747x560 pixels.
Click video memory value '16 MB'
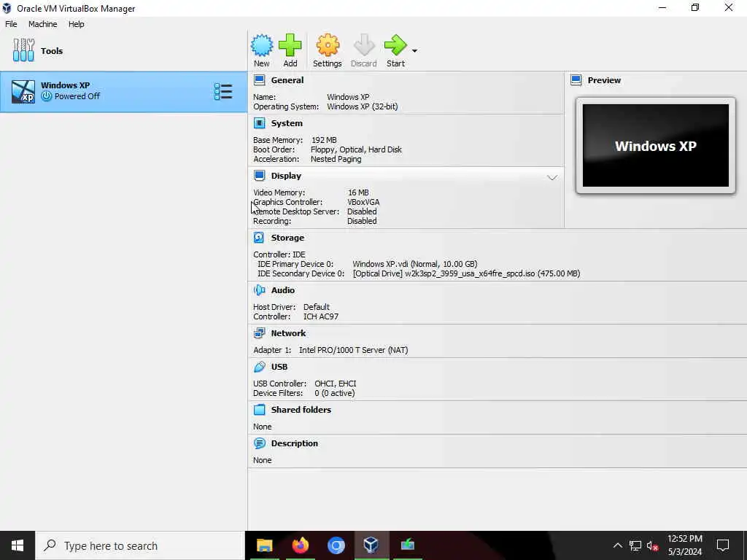[358, 192]
